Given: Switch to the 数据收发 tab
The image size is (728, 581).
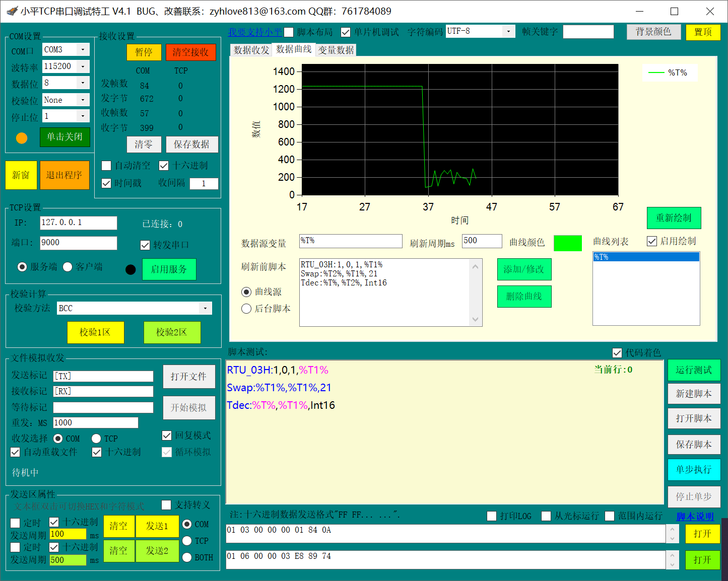Looking at the screenshot, I should tap(251, 50).
